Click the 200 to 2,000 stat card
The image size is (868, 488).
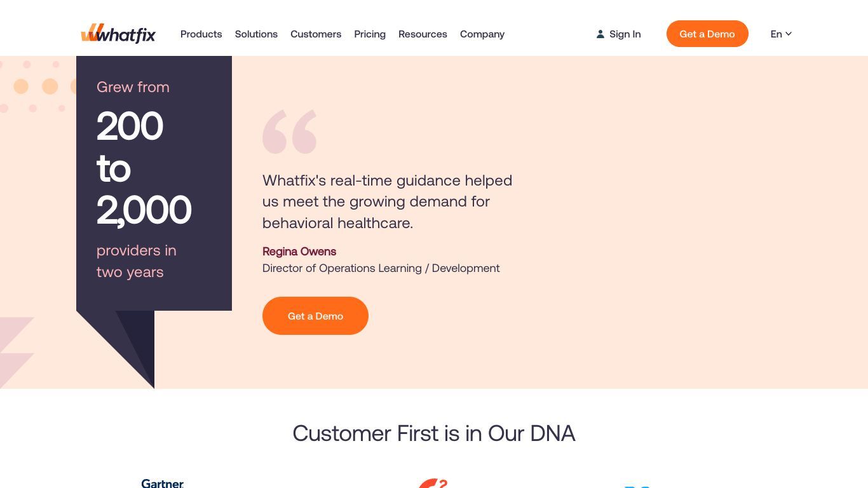point(154,183)
